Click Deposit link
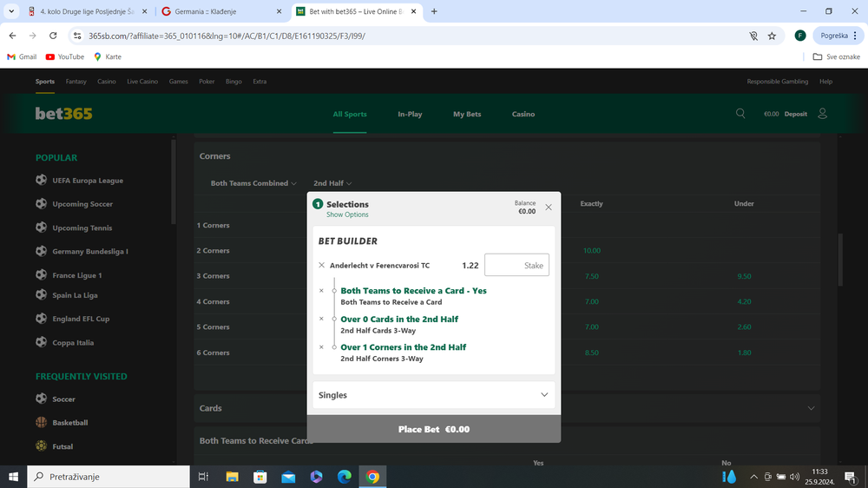The width and height of the screenshot is (868, 488). click(x=795, y=114)
